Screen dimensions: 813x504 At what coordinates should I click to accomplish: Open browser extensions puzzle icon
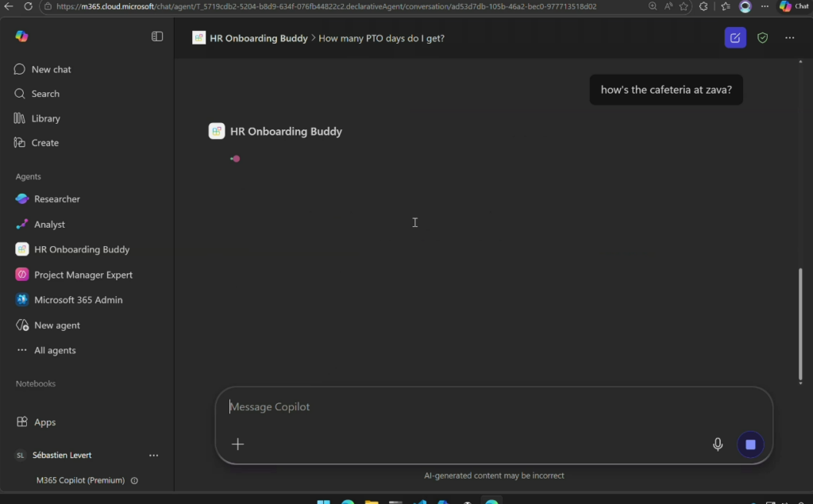703,6
